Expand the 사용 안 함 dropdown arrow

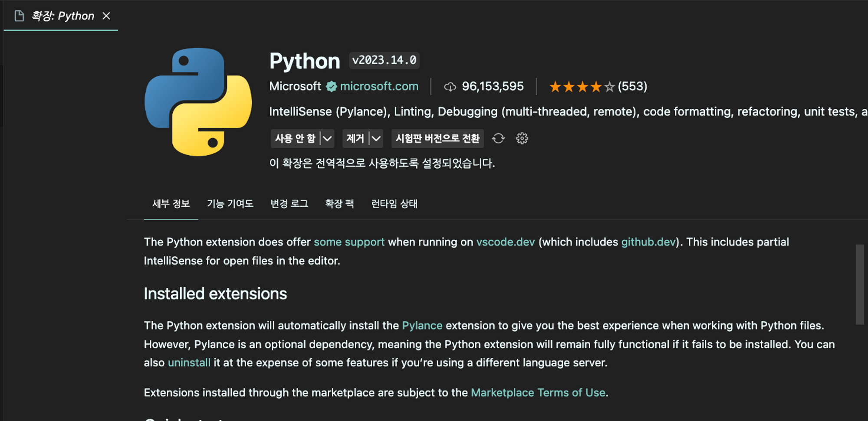328,139
